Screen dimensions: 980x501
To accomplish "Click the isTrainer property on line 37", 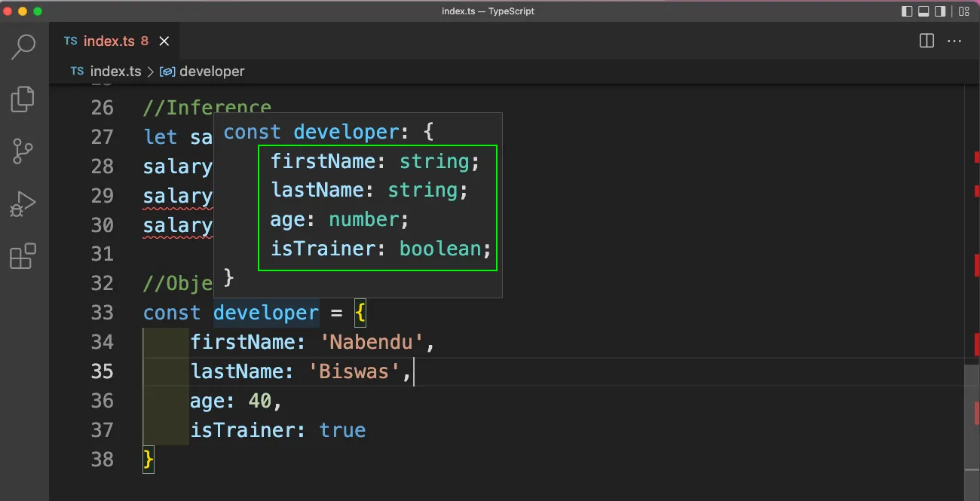I will coord(243,430).
